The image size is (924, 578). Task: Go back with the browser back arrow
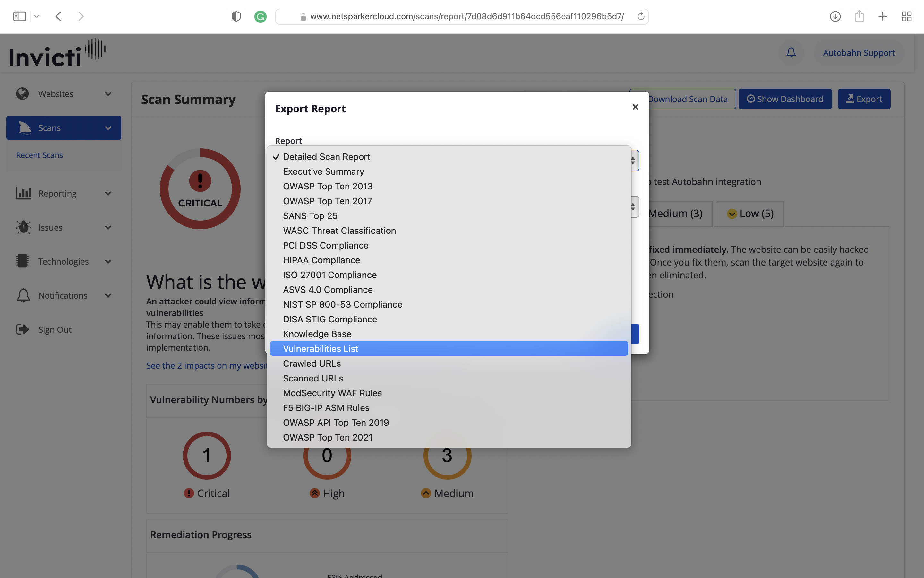coord(58,16)
